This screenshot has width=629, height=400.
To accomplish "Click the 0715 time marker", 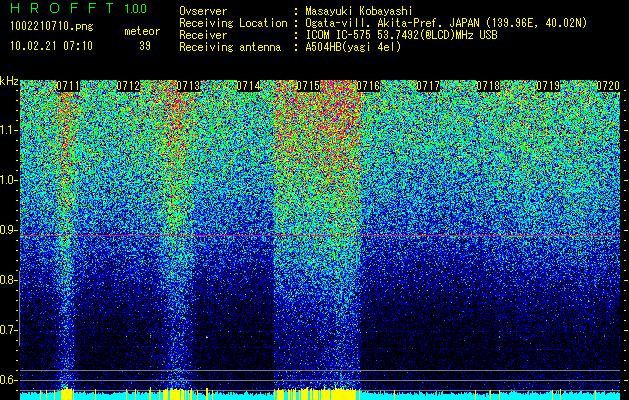I will coord(308,86).
